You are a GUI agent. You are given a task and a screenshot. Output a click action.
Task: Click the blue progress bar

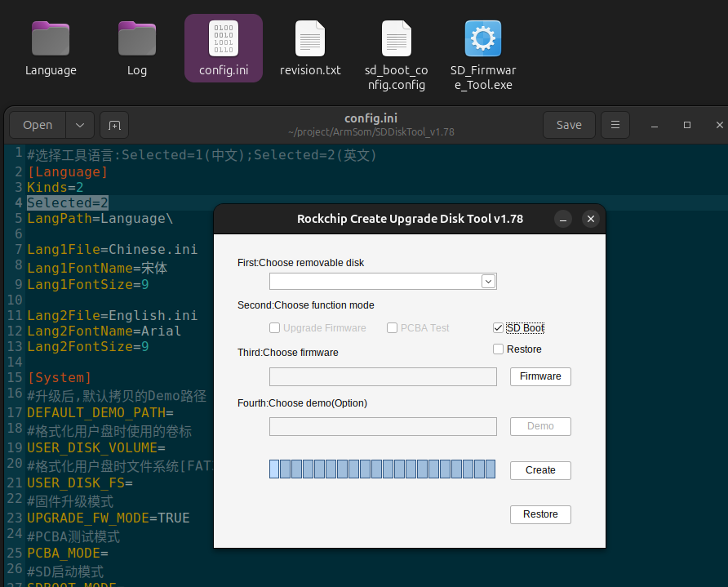[x=382, y=469]
